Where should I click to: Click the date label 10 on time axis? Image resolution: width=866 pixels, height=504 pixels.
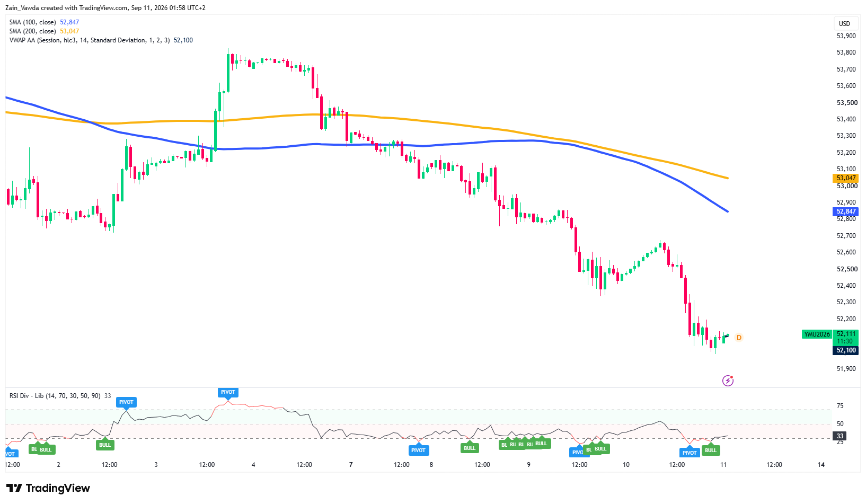pyautogui.click(x=626, y=465)
